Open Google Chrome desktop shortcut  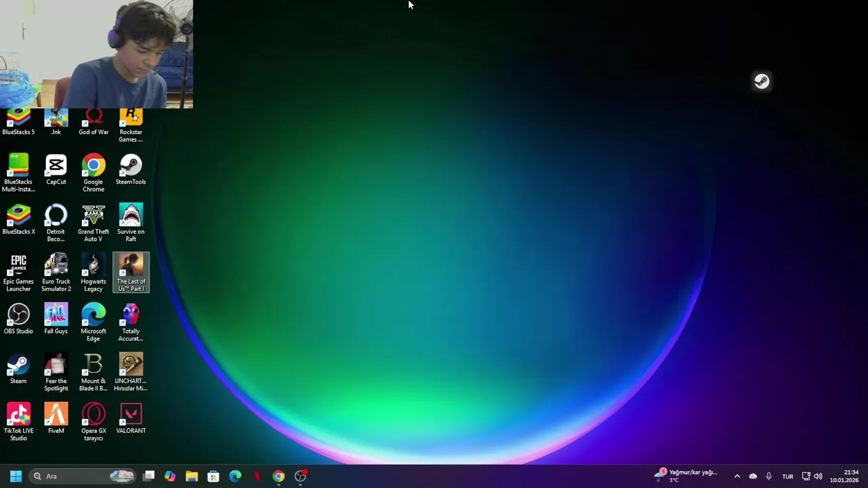click(94, 173)
